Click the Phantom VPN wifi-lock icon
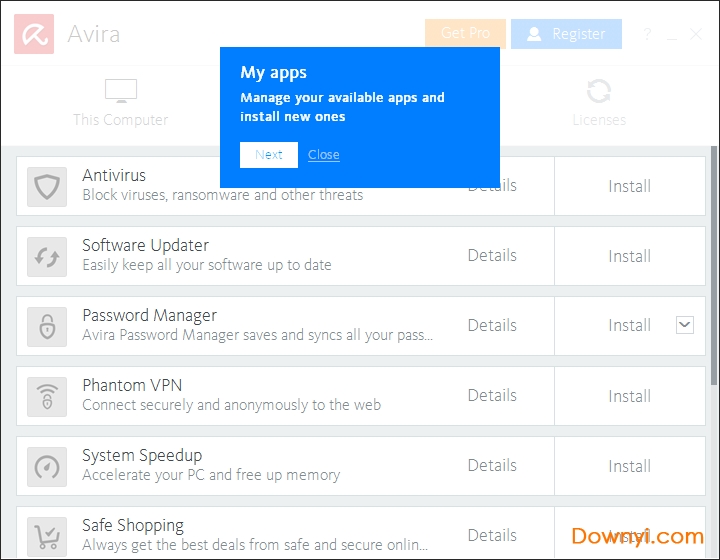Viewport: 720px width, 560px height. click(x=47, y=397)
